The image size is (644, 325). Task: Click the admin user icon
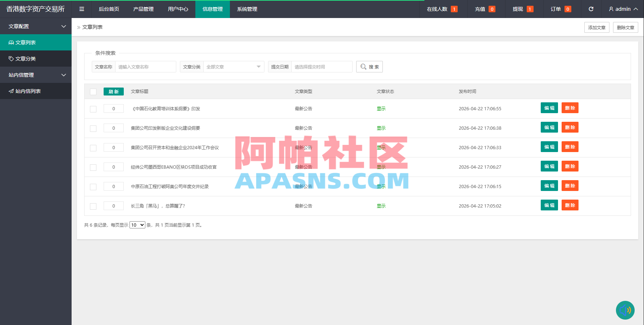(x=611, y=9)
